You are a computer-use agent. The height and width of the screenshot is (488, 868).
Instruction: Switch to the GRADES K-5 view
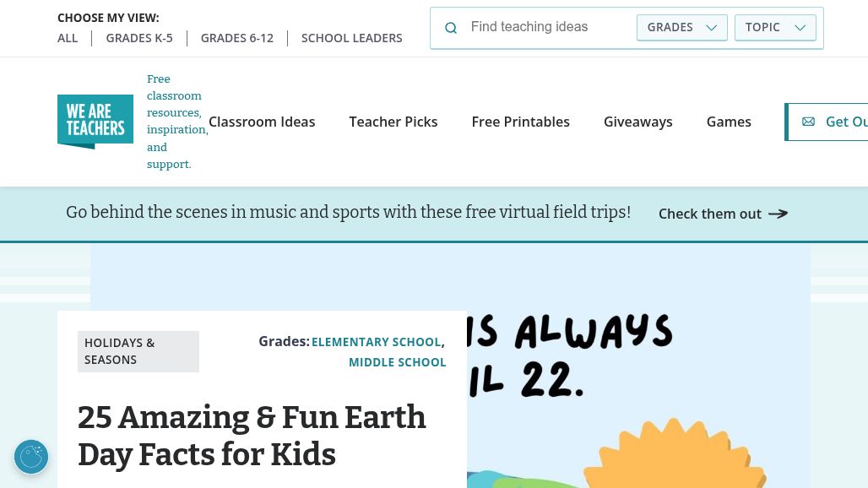[x=138, y=37]
